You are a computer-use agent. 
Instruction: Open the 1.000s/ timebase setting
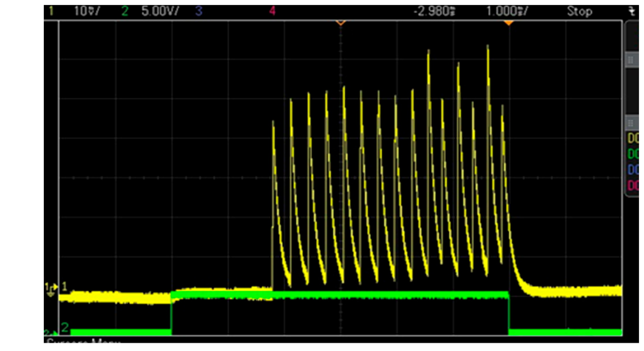point(507,11)
